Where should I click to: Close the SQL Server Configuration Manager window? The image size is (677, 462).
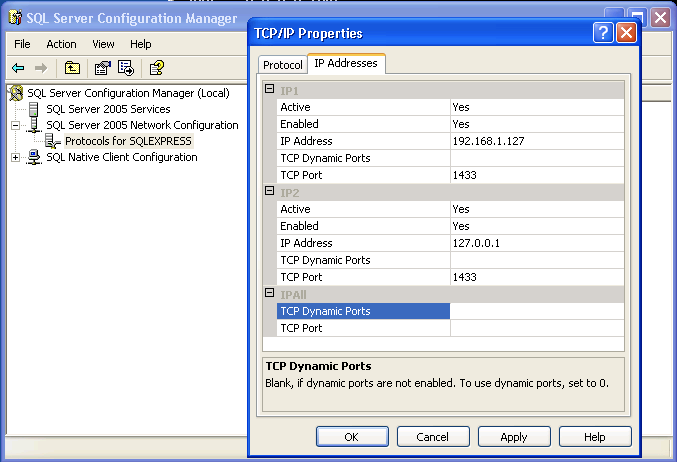661,18
